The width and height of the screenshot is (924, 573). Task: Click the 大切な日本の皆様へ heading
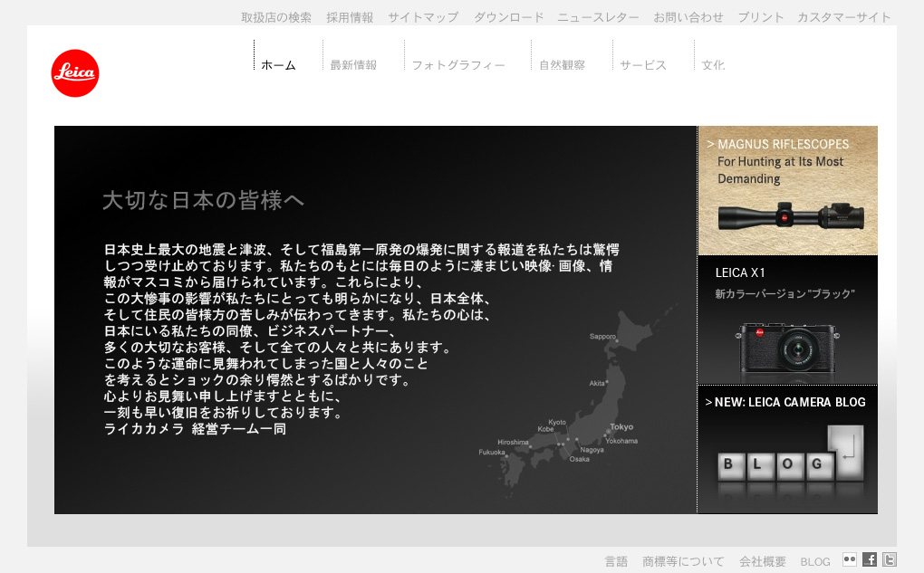click(x=203, y=200)
